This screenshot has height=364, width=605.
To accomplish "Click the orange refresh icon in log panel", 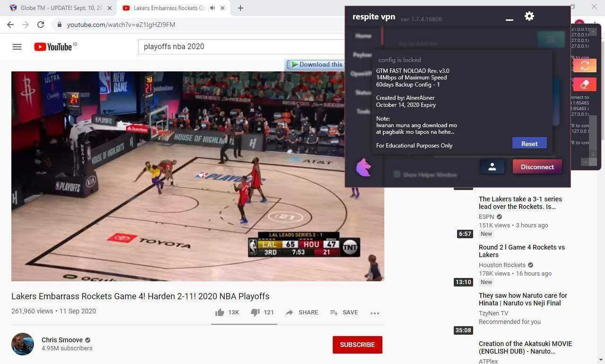I will [585, 65].
